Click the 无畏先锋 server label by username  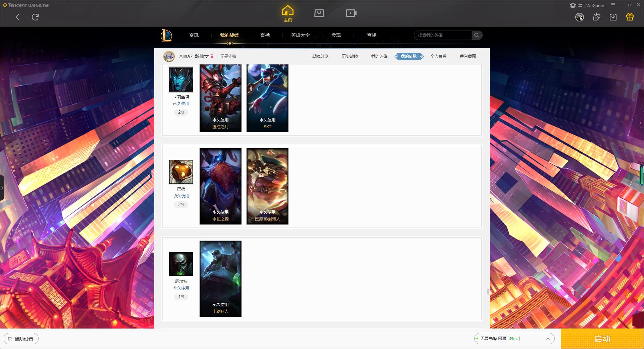coord(228,56)
